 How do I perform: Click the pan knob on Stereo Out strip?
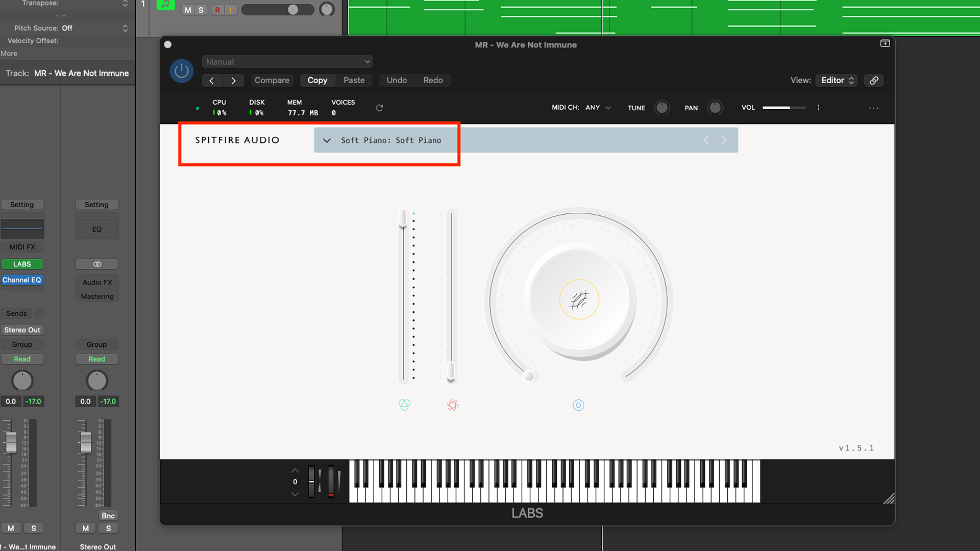96,381
